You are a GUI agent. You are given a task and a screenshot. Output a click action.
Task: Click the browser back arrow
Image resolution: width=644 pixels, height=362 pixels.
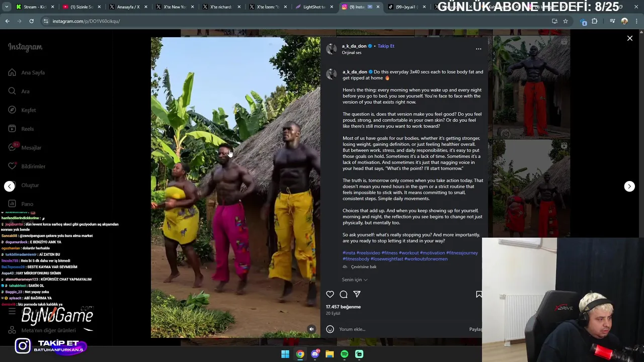point(7,21)
